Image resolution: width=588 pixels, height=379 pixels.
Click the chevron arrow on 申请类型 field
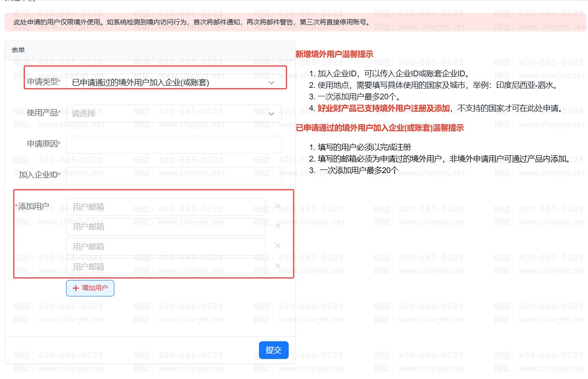(271, 83)
